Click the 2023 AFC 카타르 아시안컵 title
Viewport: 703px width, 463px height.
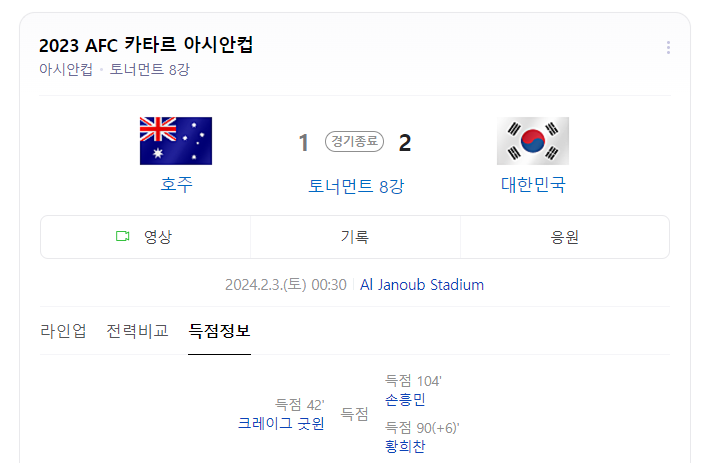click(x=146, y=45)
